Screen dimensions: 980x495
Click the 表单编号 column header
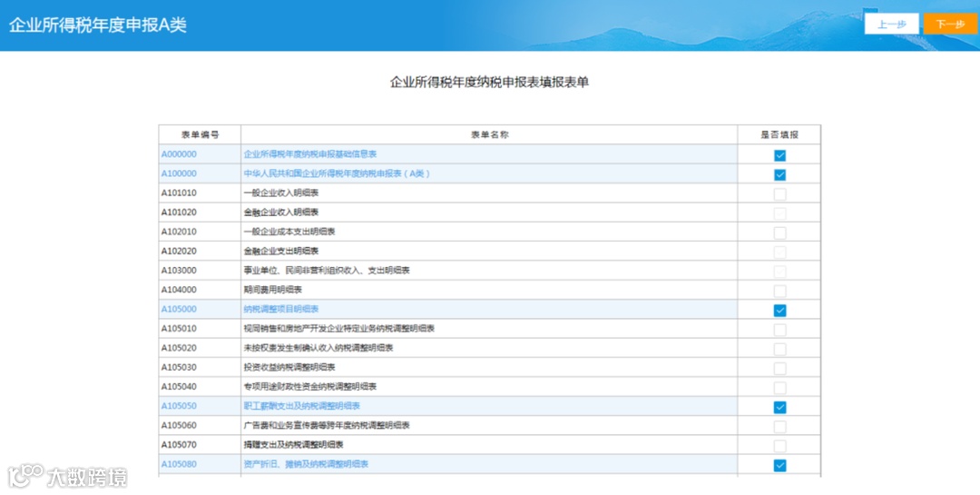coord(200,134)
